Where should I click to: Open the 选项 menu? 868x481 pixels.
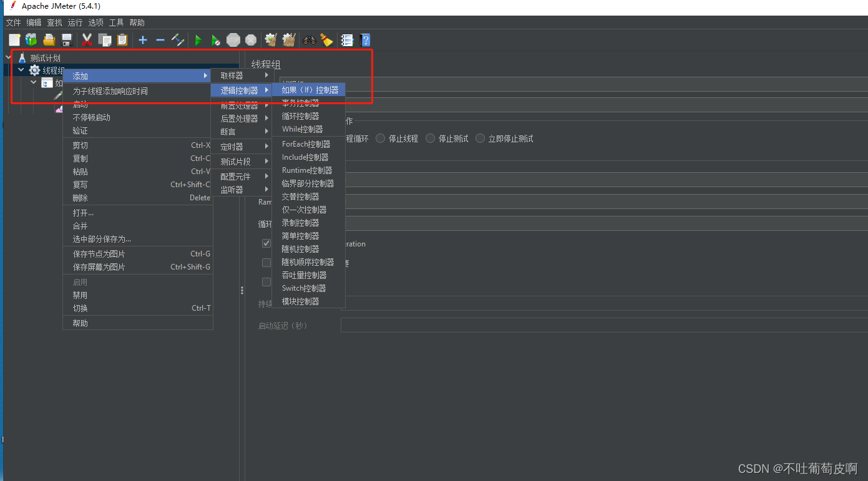(x=96, y=22)
